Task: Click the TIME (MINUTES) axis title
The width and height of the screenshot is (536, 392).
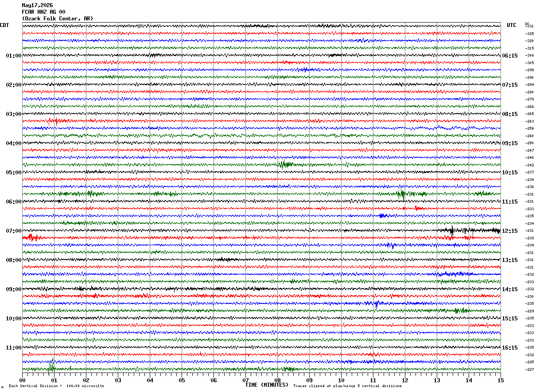Action: (267, 385)
